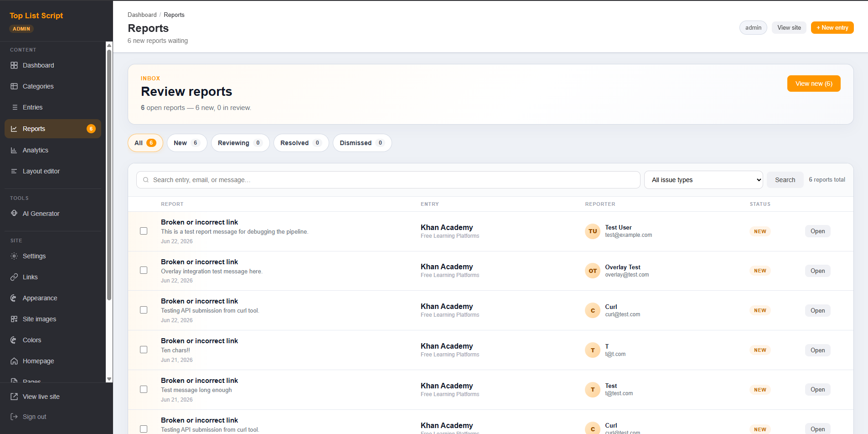Select checkbox for 'Test message long enough' report
Screen dimensions: 868x434
(x=144, y=389)
